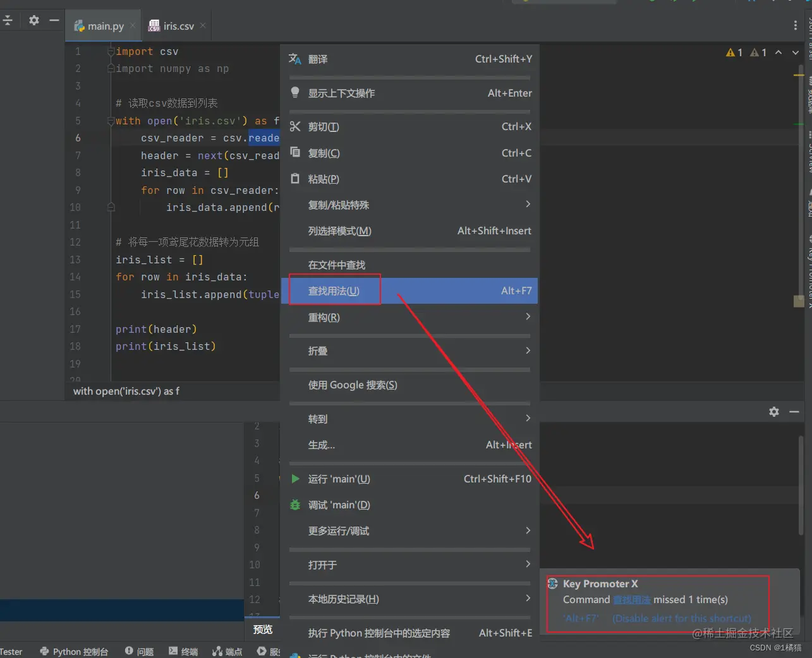This screenshot has height=658, width=812.
Task: Select 剪切(T) in the context menu
Action: 409,126
